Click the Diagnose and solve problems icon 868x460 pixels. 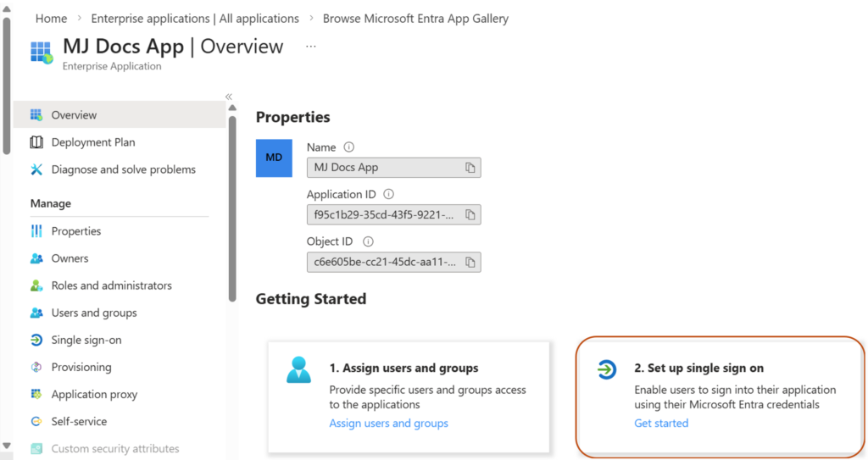point(36,169)
